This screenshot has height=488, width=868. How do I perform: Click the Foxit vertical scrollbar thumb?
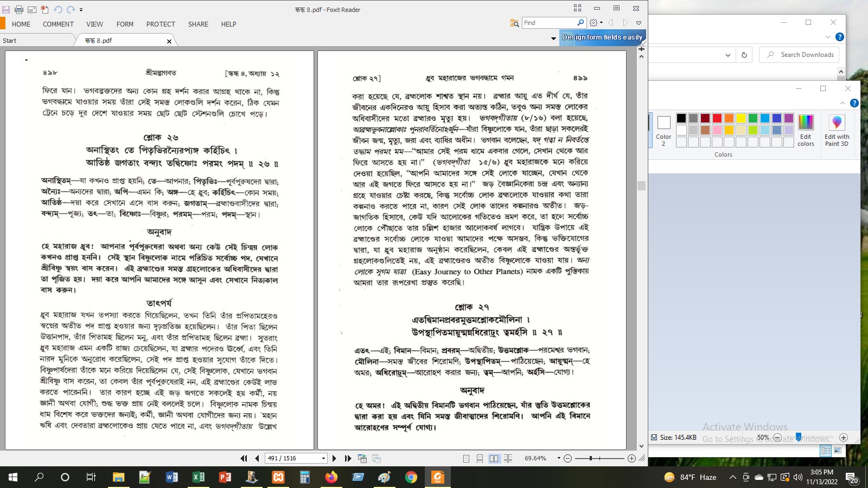tap(641, 185)
